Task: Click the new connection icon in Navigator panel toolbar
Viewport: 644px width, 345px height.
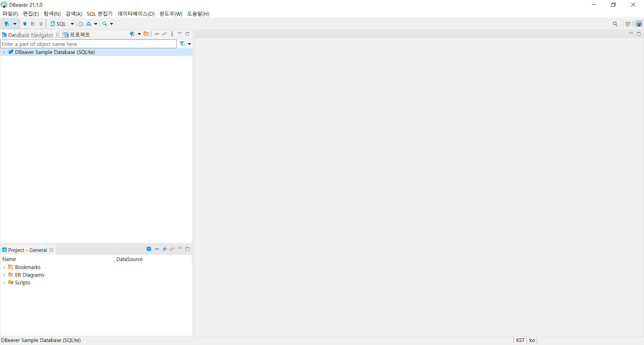Action: [132, 34]
